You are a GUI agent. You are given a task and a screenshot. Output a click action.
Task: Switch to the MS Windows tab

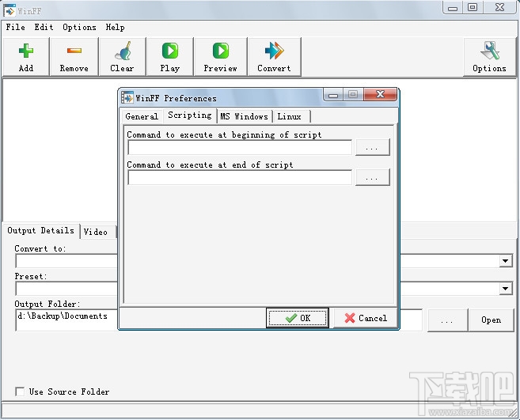[244, 116]
